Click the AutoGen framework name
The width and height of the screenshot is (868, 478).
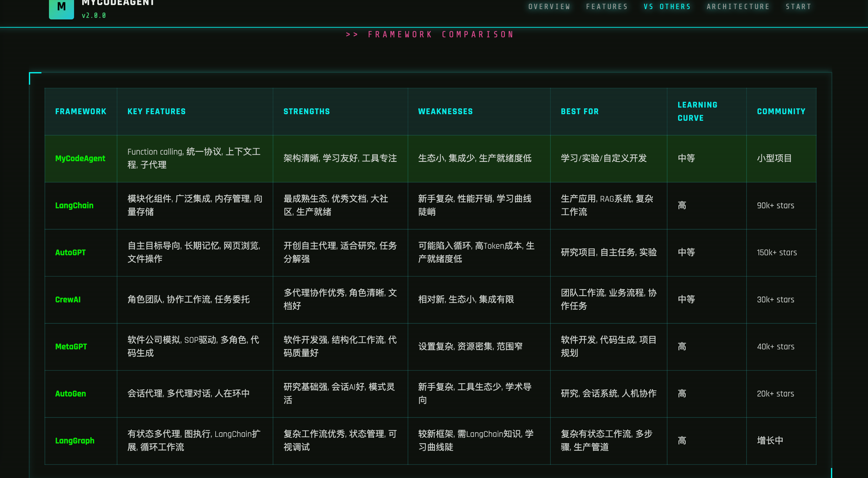pos(70,394)
